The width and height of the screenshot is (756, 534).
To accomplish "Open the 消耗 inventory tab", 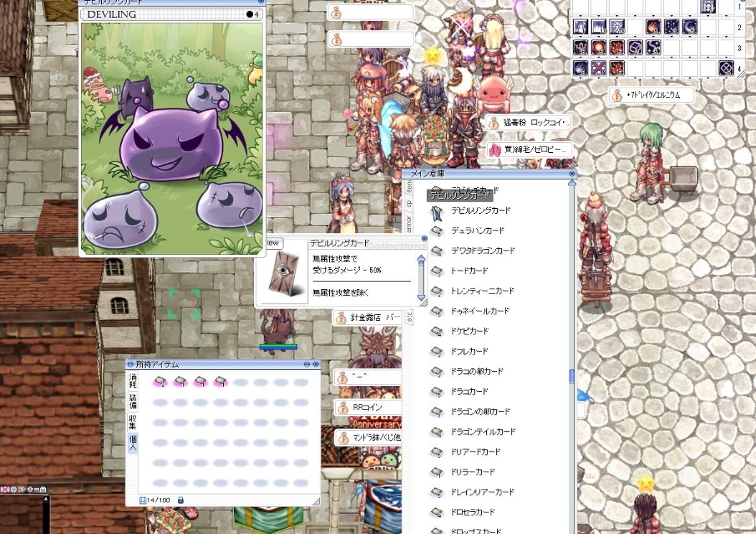I will coord(133,380).
